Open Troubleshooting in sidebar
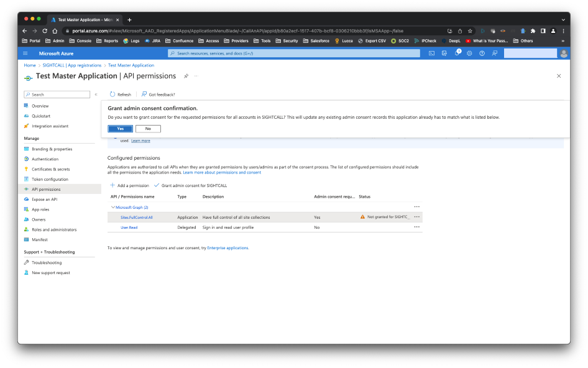The height and width of the screenshot is (368, 588). [47, 262]
